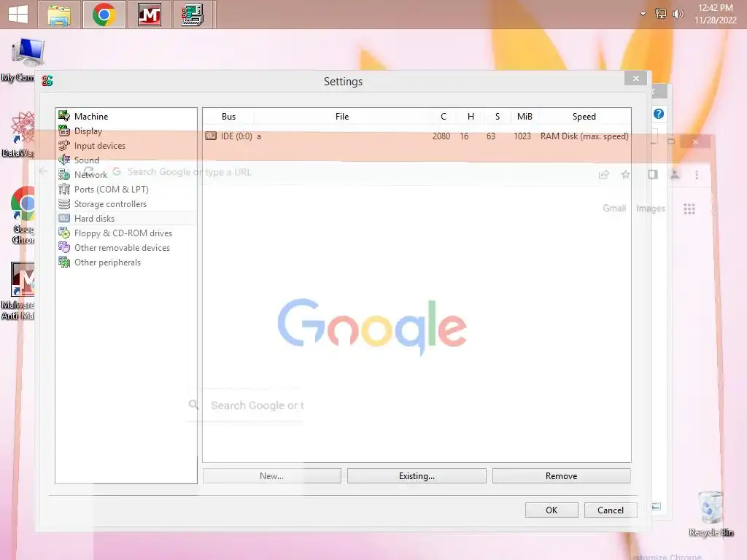Select the Malwarebytes Anti-Malware desktop shortcut

pos(18,290)
